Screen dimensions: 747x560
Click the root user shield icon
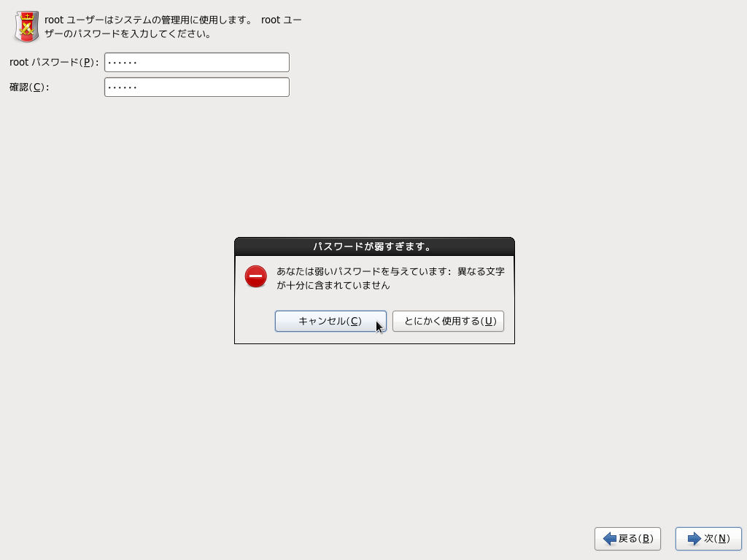coord(27,27)
